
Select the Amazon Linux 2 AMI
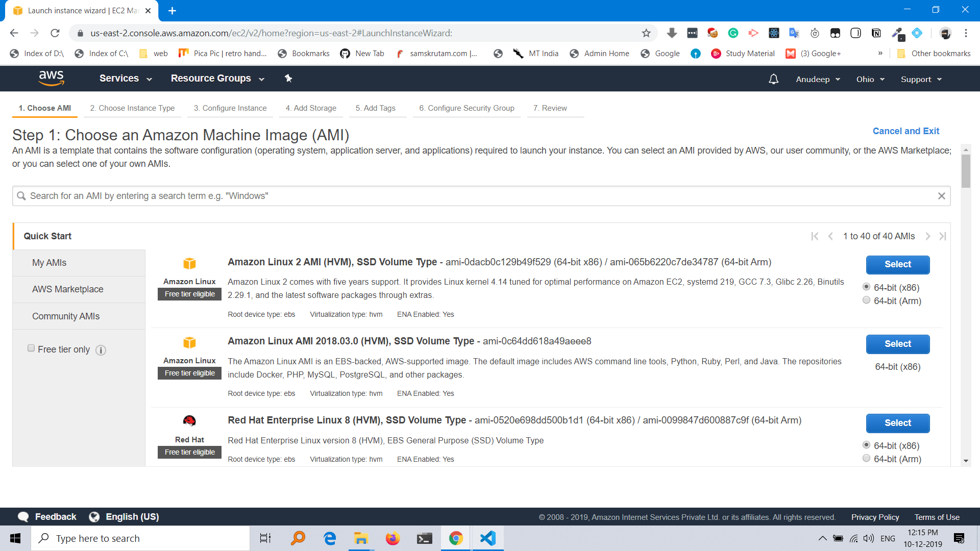pyautogui.click(x=898, y=264)
